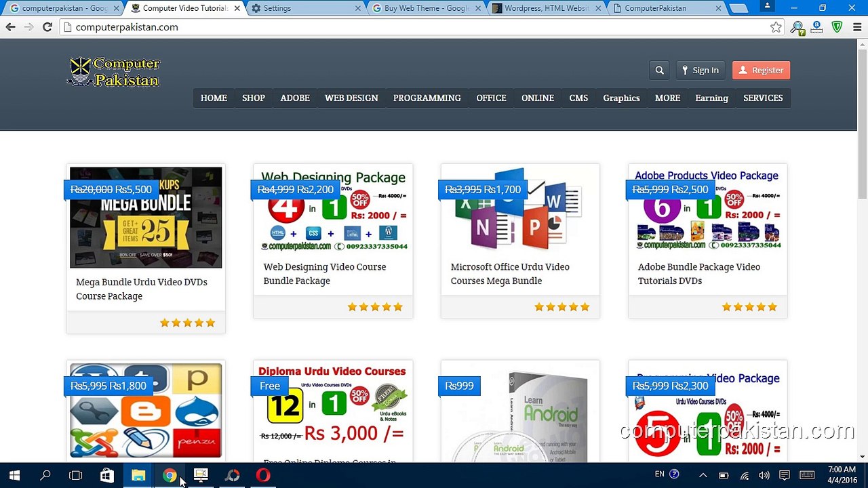This screenshot has height=488, width=868.
Task: Click the Learn Android product thumbnail
Action: tap(520, 412)
